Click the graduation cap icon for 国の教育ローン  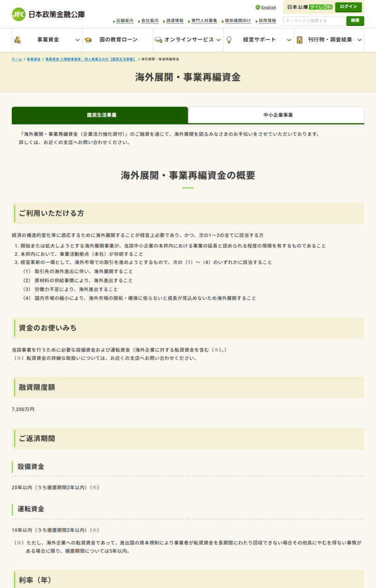click(x=88, y=40)
